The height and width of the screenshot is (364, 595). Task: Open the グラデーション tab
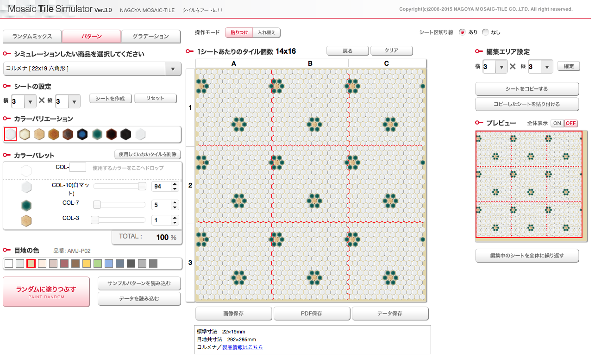coord(150,36)
